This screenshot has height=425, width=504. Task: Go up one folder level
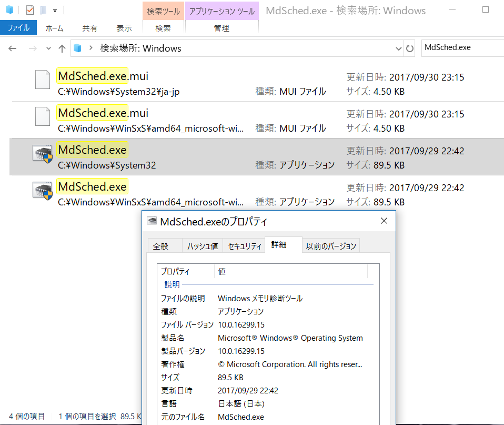[x=62, y=48]
